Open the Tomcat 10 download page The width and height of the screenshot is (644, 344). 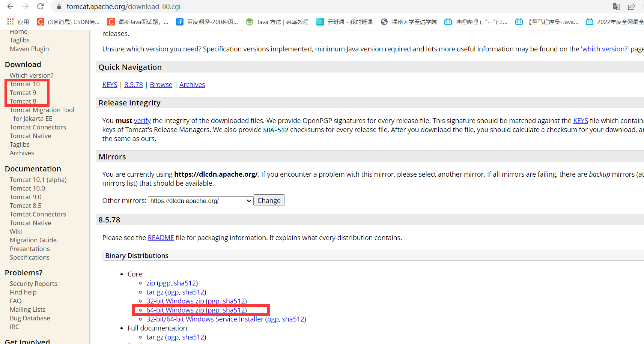[25, 84]
